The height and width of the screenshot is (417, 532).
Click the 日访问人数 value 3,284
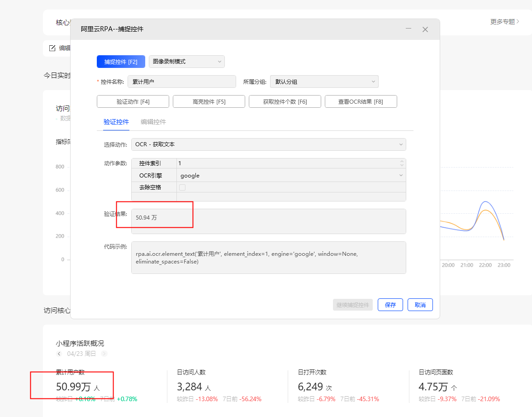tap(190, 387)
